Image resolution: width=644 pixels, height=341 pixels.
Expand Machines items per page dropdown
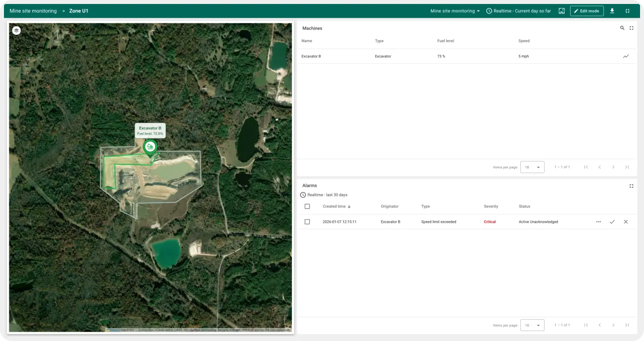click(532, 167)
